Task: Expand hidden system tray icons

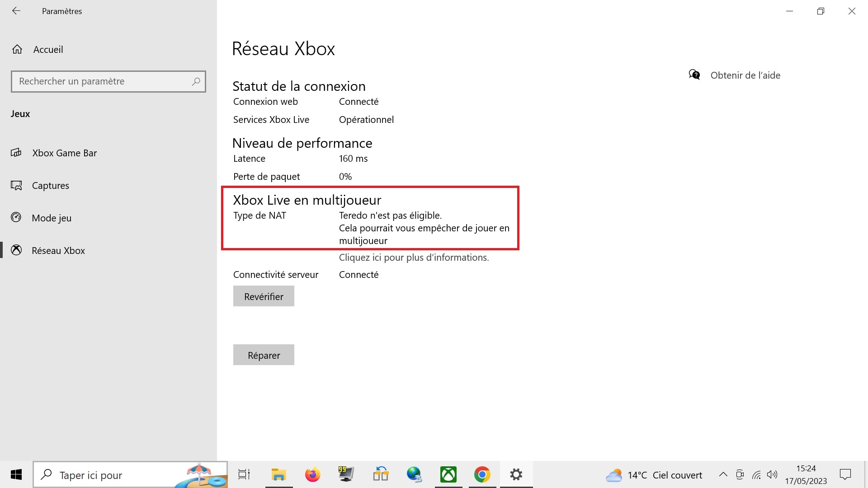Action: pos(723,474)
